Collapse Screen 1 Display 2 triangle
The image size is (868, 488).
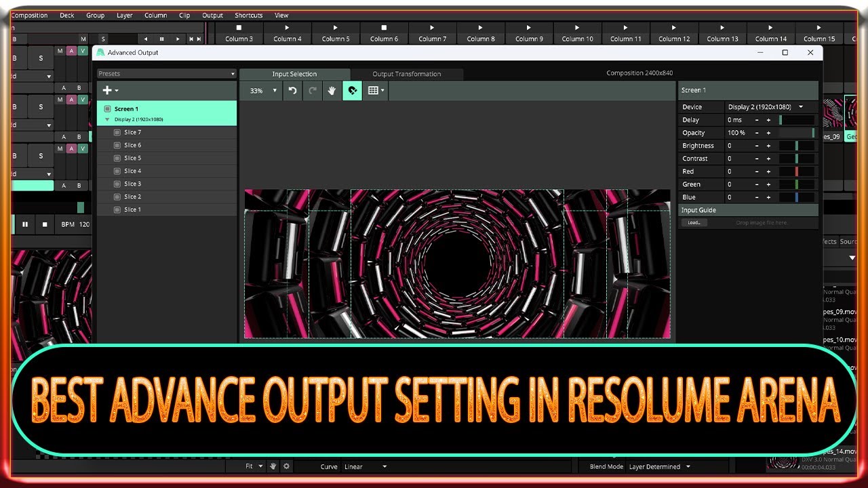tap(106, 119)
